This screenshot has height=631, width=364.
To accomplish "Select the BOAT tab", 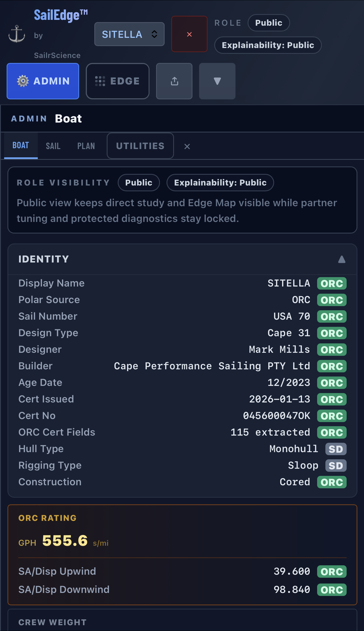I will pyautogui.click(x=21, y=145).
